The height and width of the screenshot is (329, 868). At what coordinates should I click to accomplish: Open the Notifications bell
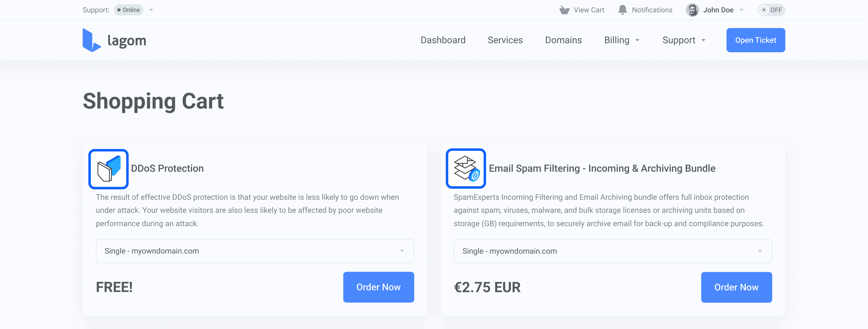[x=622, y=10]
